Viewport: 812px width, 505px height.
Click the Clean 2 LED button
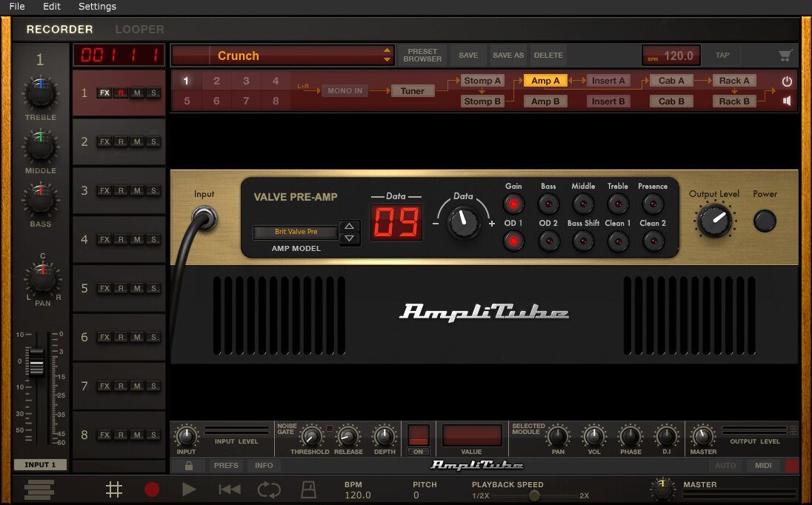(x=653, y=241)
